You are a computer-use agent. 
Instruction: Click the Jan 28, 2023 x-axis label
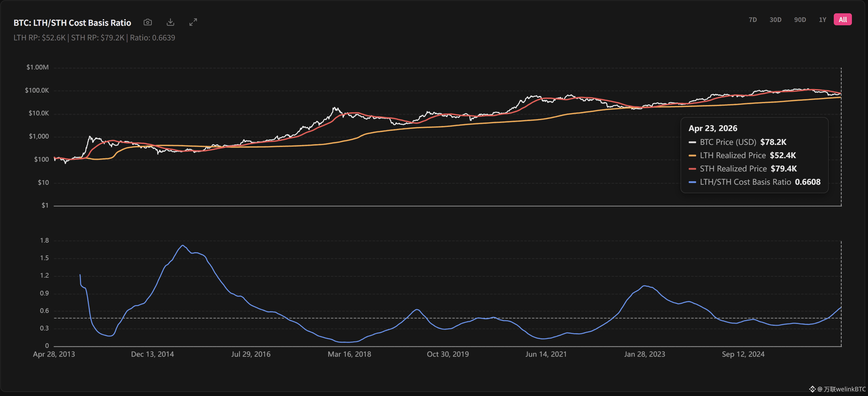tap(644, 354)
